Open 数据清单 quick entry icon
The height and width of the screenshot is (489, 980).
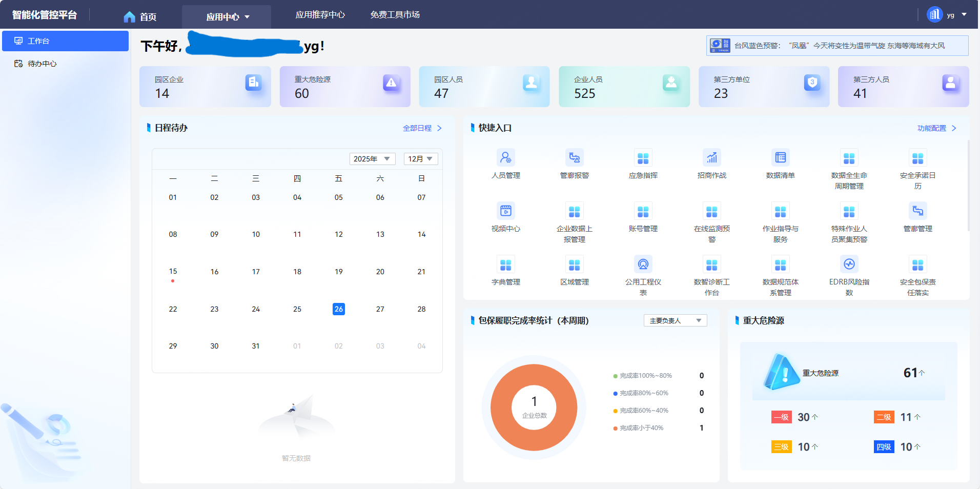click(x=780, y=157)
